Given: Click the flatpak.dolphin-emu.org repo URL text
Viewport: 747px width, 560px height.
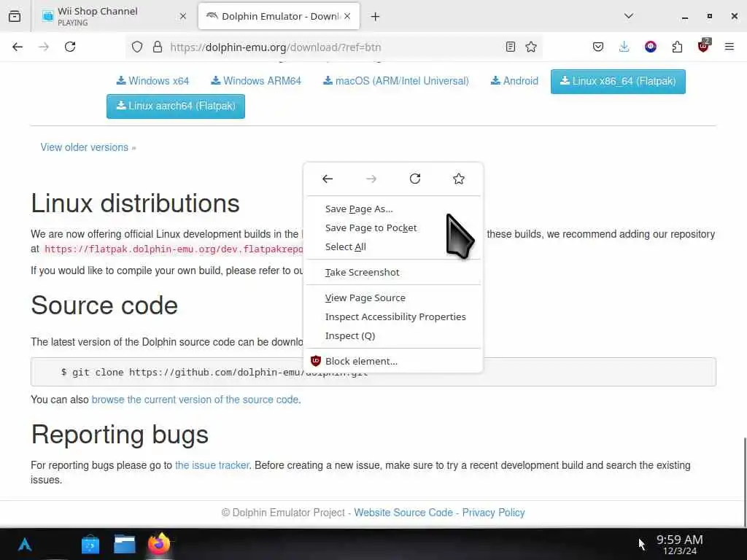Looking at the screenshot, I should 174,249.
